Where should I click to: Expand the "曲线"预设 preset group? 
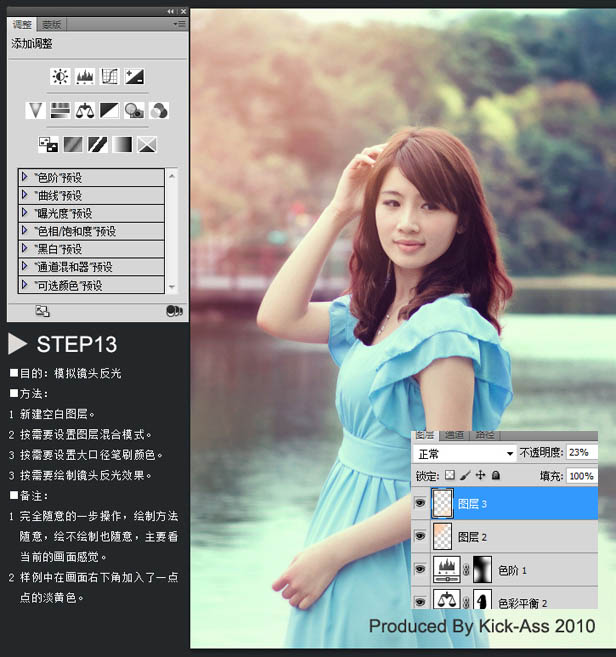25,195
